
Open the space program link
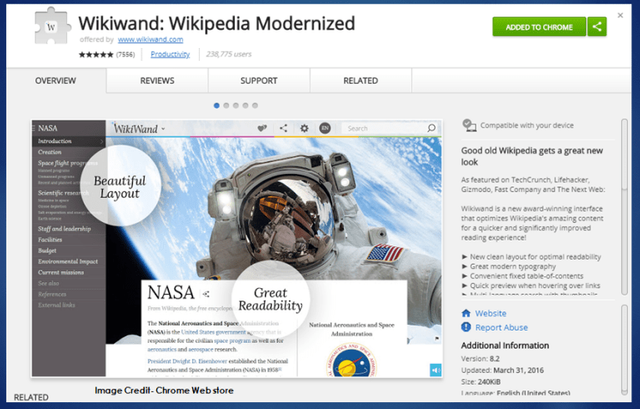pos(232,340)
